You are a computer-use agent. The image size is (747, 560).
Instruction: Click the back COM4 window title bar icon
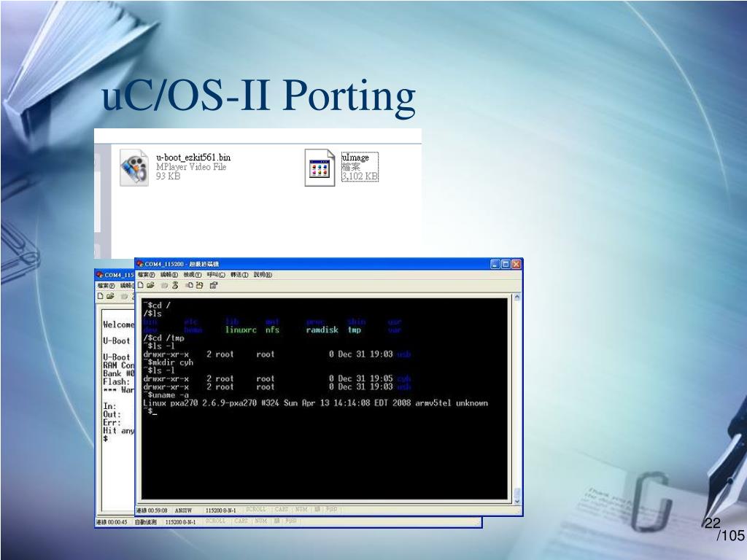click(100, 275)
